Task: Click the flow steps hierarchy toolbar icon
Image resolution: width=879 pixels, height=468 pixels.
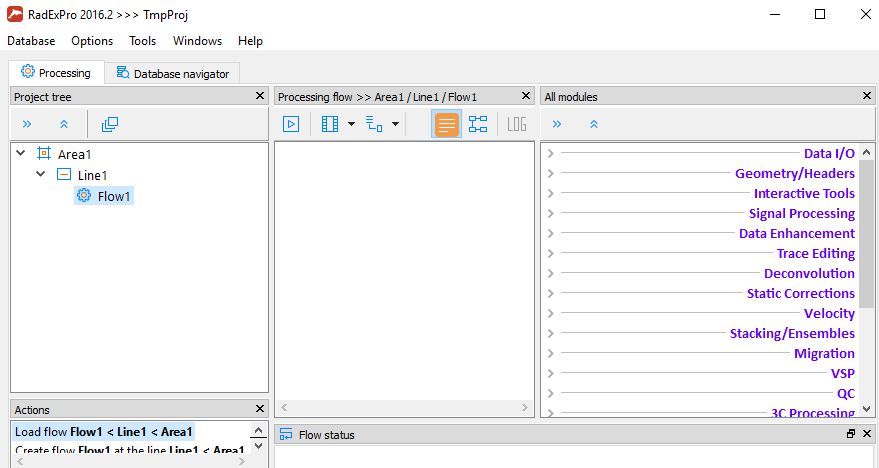Action: [x=374, y=124]
